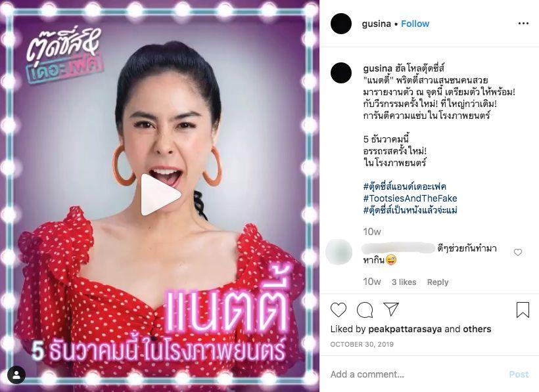539x392 pixels.
Task: Open the comment bubble icon
Action: [365, 310]
